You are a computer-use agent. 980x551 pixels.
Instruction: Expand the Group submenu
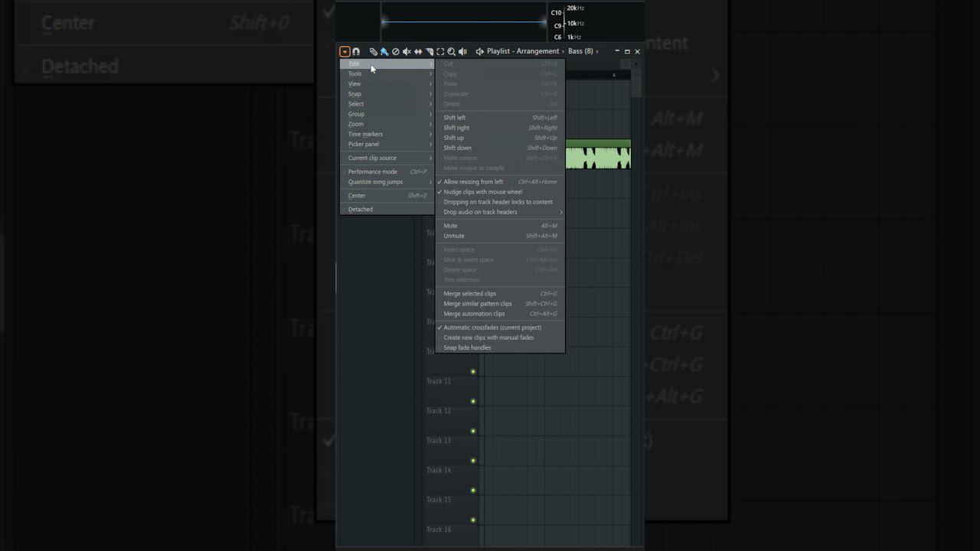(x=387, y=113)
